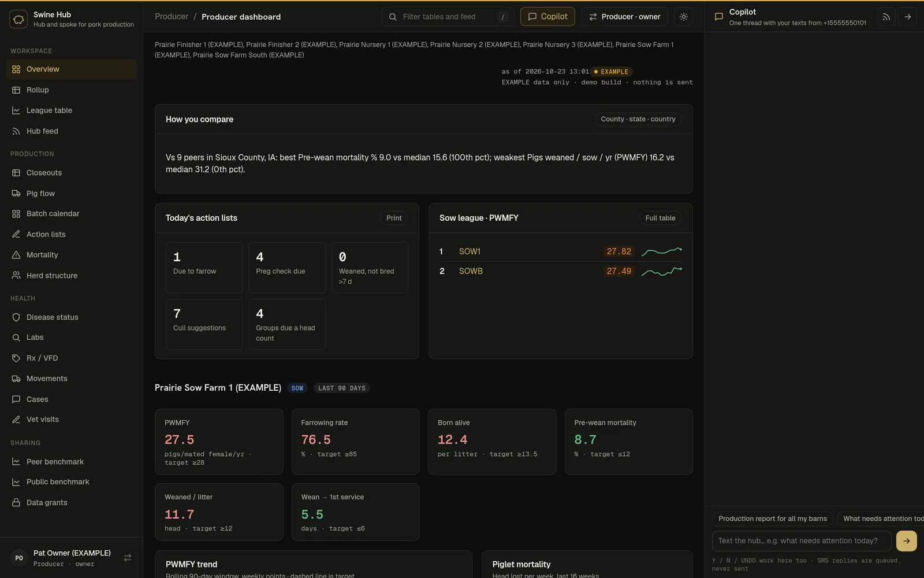Click the Producer breadcrumb link
Viewport: 924px width, 578px height.
[172, 17]
